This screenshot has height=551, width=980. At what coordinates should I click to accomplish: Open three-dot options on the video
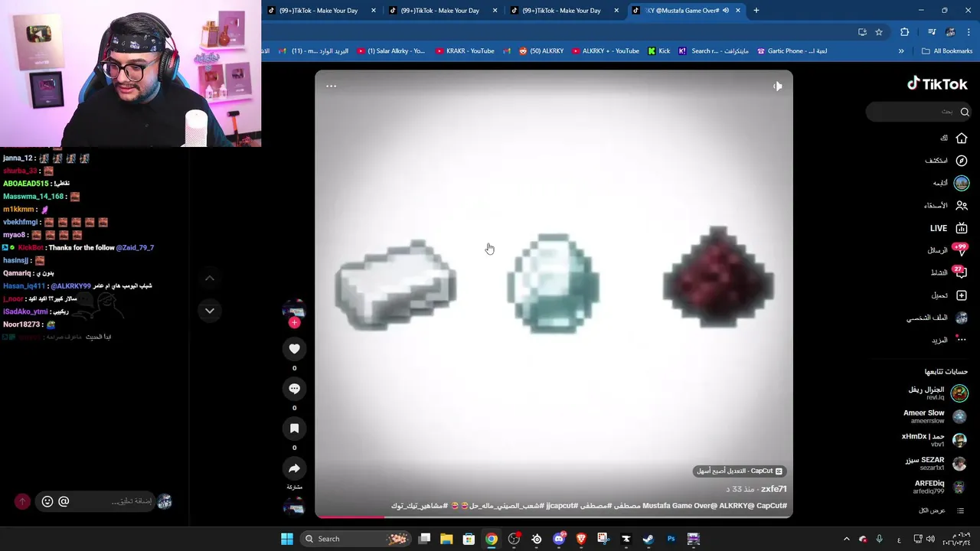(x=331, y=86)
